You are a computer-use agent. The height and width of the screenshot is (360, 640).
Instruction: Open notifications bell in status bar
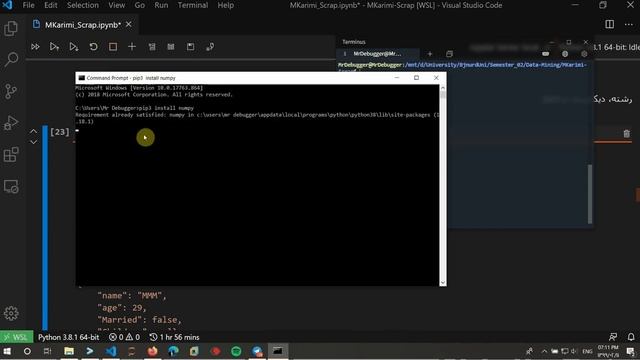tap(631, 337)
